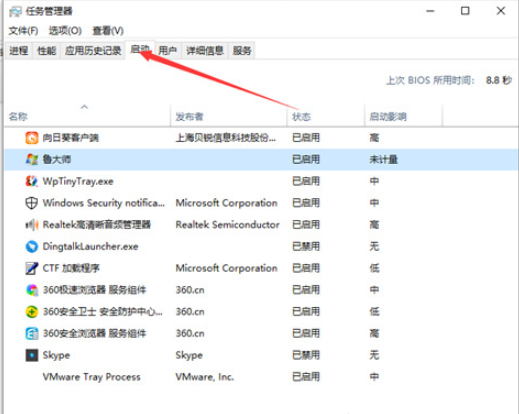Select the 启动 tab
The height and width of the screenshot is (414, 519).
click(140, 50)
